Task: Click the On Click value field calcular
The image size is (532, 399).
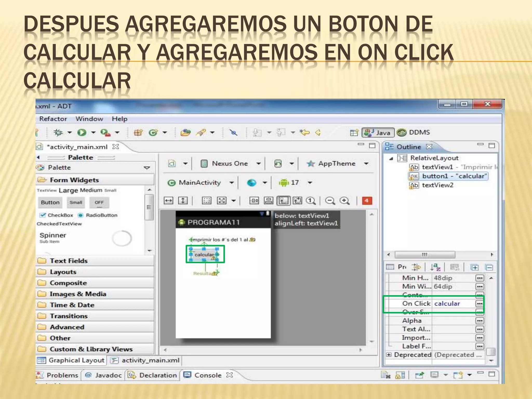Action: click(x=453, y=303)
